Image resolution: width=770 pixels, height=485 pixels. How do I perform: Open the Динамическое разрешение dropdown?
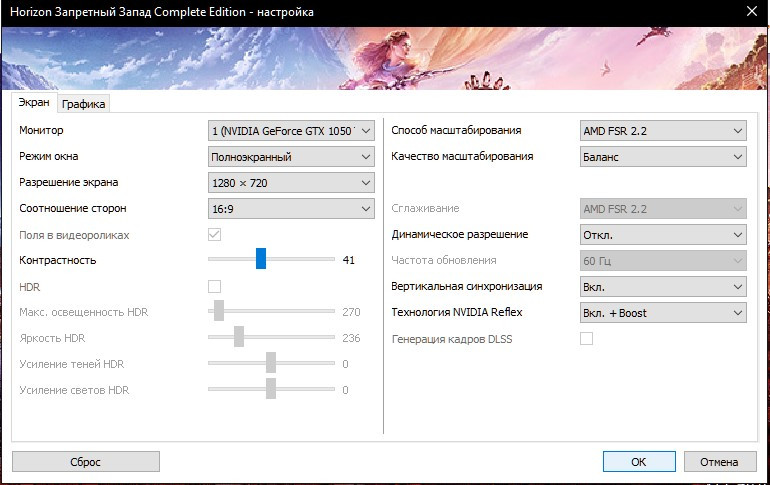click(x=663, y=234)
